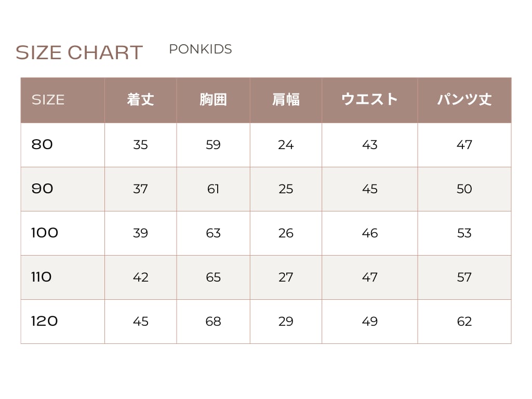Select the SIZE column header
The image size is (532, 399).
click(x=48, y=100)
